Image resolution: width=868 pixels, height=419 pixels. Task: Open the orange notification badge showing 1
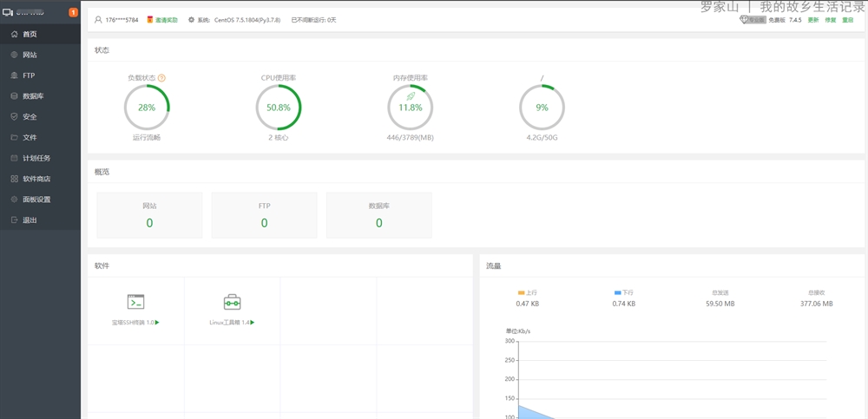tap(73, 12)
